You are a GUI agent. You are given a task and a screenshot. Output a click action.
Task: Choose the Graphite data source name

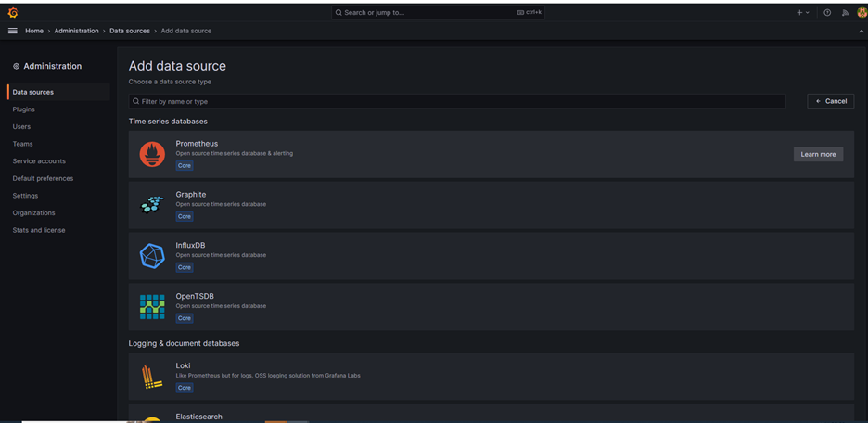point(191,194)
